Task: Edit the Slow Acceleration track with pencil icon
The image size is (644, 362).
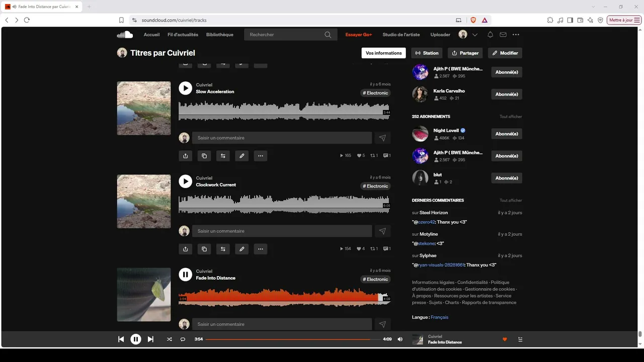Action: tap(242, 156)
